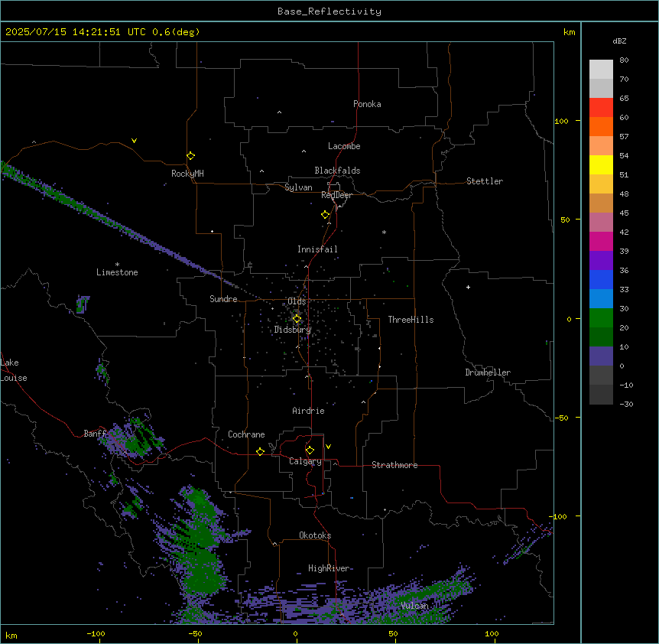Click the RockyMH label
Image resolution: width=659 pixels, height=644 pixels.
(x=187, y=174)
